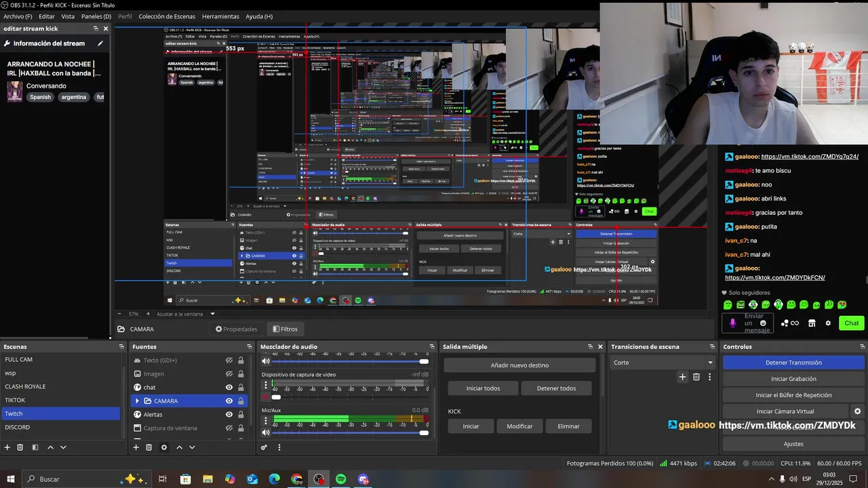Expand the CAMARA group arrow
Viewport: 868px width, 488px height.
(x=138, y=401)
